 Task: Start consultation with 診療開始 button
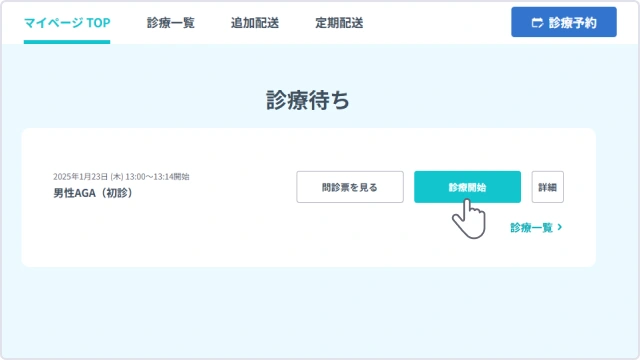click(467, 187)
